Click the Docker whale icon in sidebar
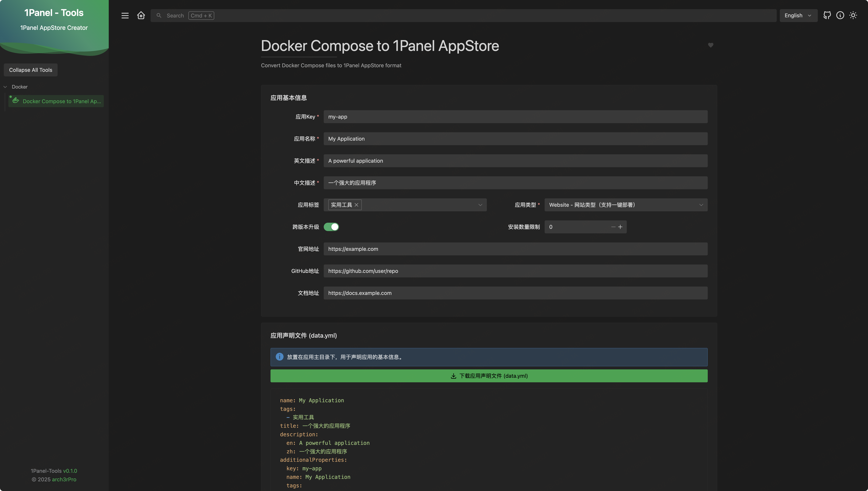Viewport: 868px width, 491px height. (x=16, y=101)
